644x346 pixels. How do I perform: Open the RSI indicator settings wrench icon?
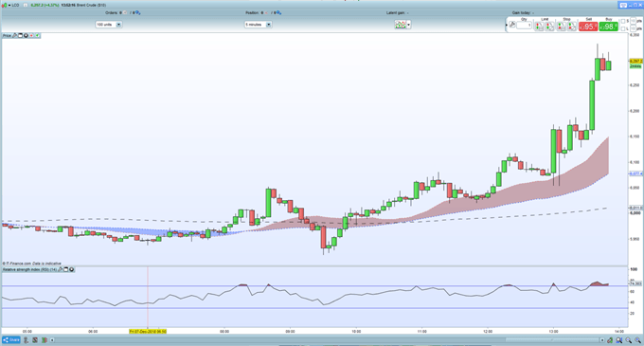[60, 269]
